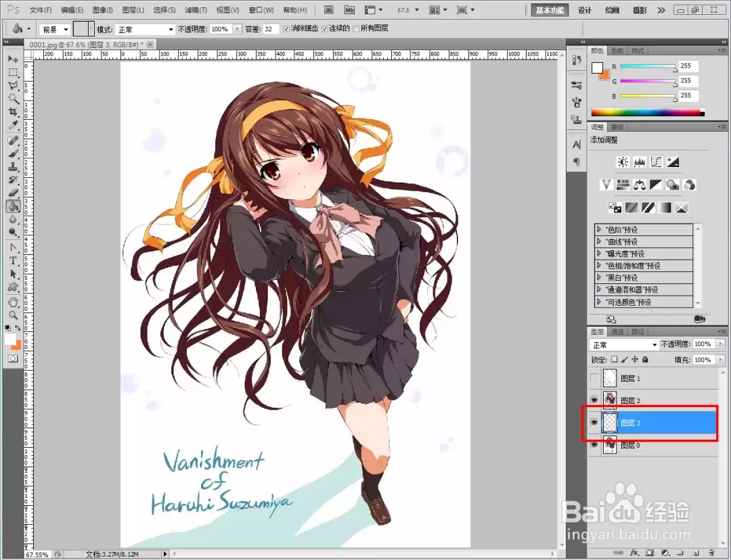The image size is (731, 560).
Task: Select the Blur tool
Action: [x=13, y=219]
